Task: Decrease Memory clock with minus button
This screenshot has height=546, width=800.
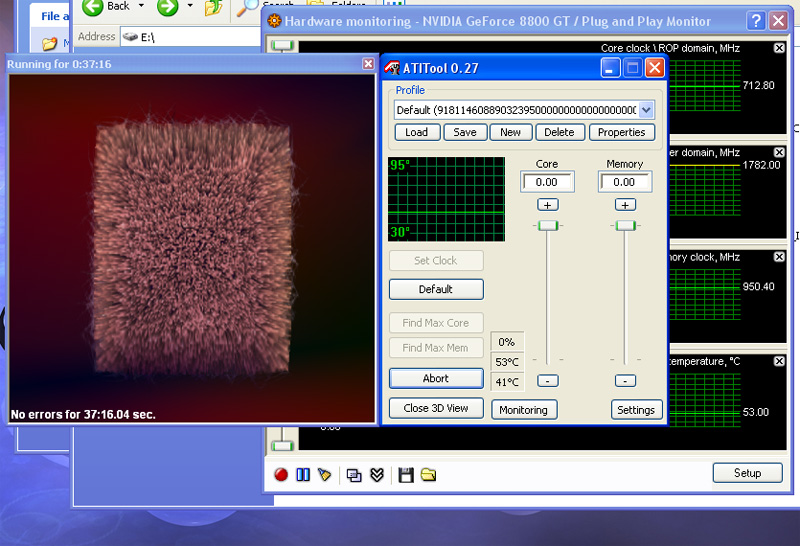Action: coord(625,381)
